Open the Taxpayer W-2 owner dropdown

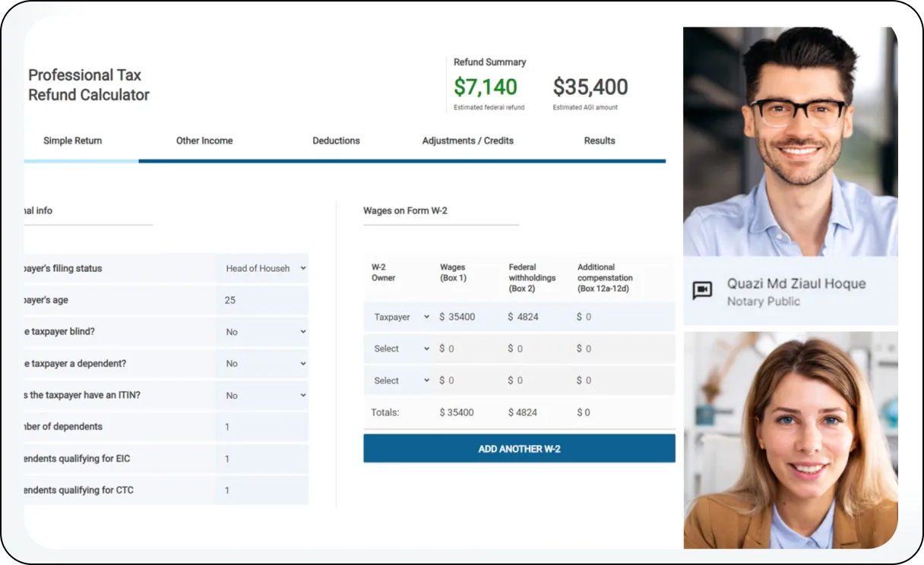point(400,317)
